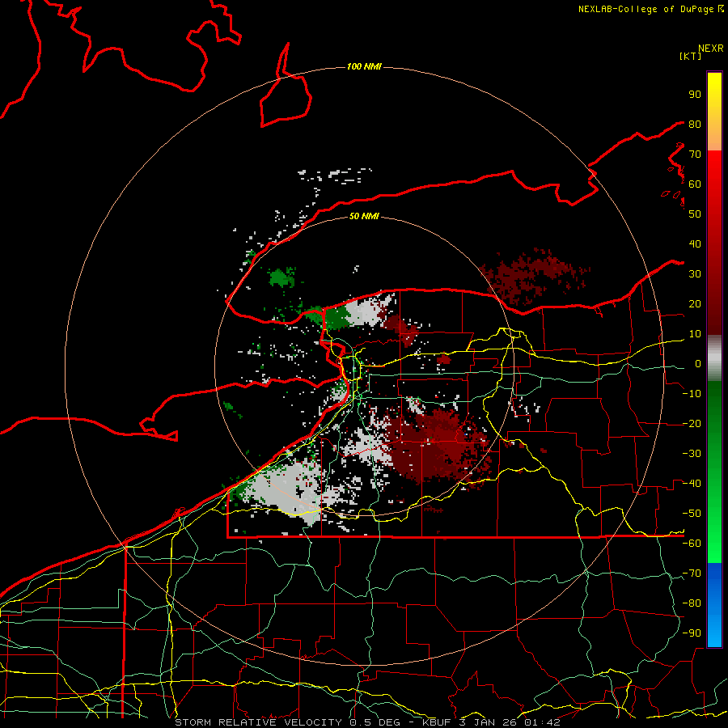The width and height of the screenshot is (728, 728).
Task: Click the NEXR label above the color bar
Action: click(711, 49)
